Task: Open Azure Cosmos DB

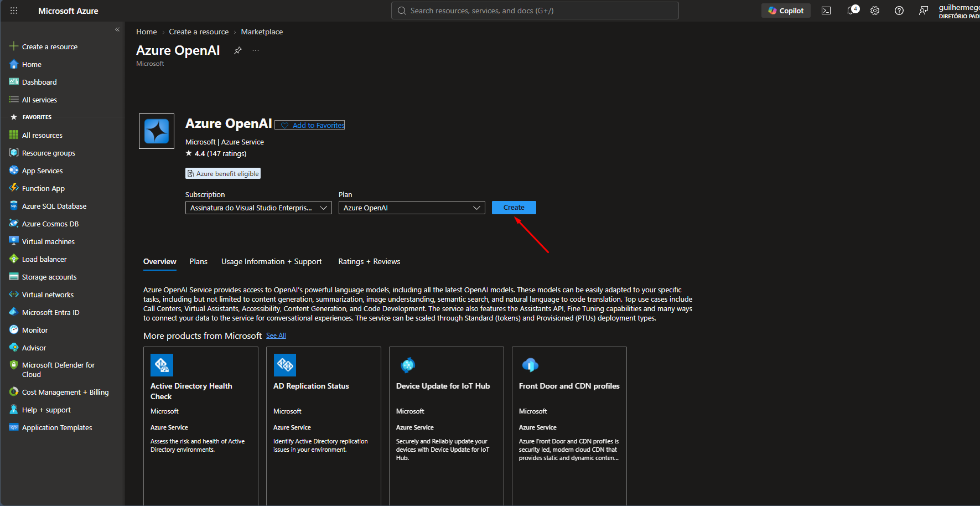Action: pos(50,224)
